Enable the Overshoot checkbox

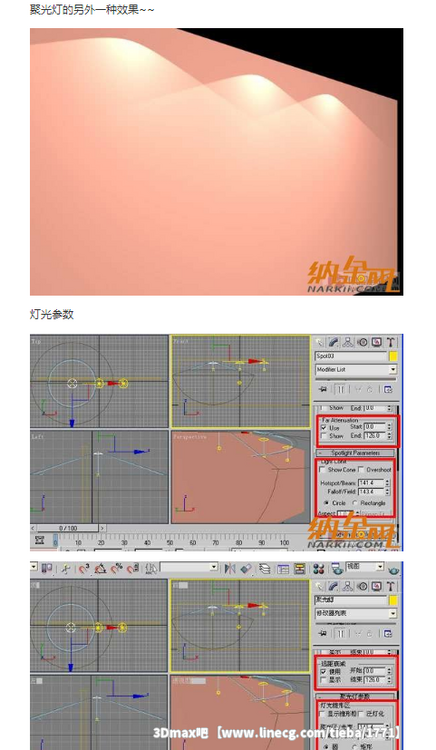[361, 470]
